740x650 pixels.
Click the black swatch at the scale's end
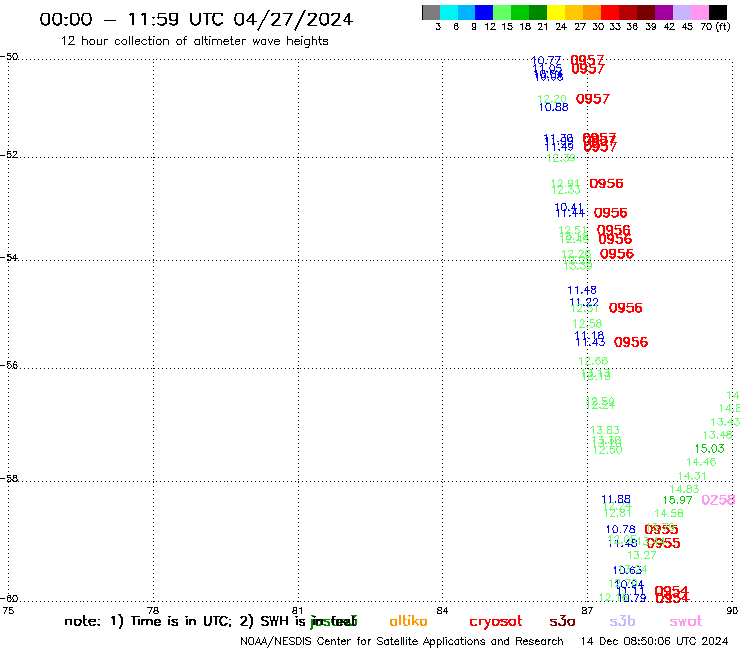coord(718,12)
